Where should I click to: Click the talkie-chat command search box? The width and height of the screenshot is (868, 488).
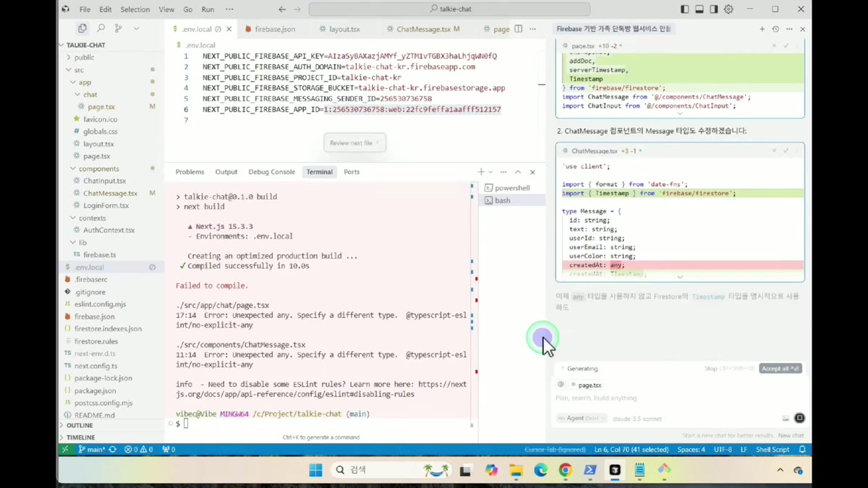(x=449, y=9)
